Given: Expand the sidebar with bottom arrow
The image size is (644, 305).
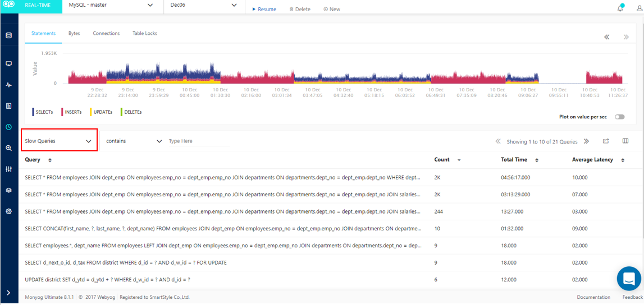Looking at the screenshot, I should pyautogui.click(x=8, y=292).
